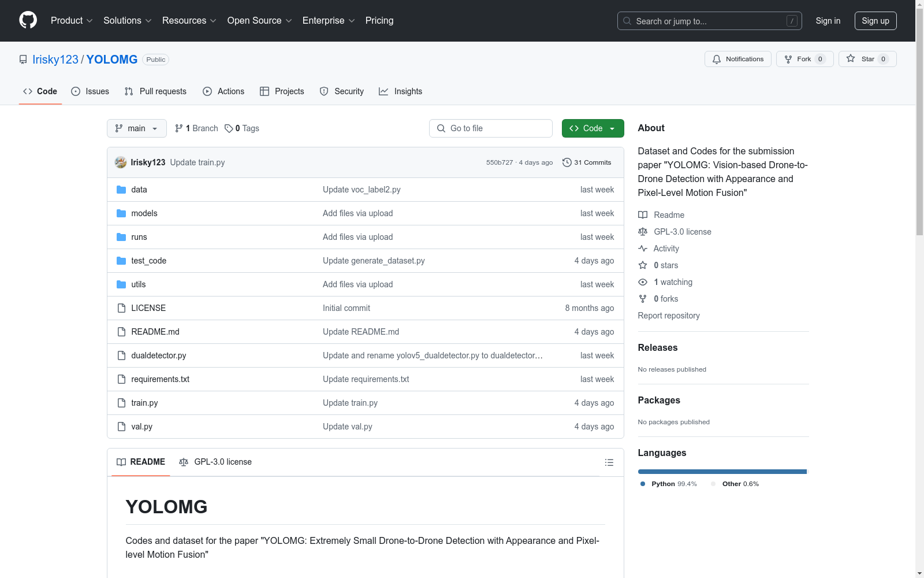Open the README.md file link
This screenshot has height=578, width=924.
(x=155, y=332)
